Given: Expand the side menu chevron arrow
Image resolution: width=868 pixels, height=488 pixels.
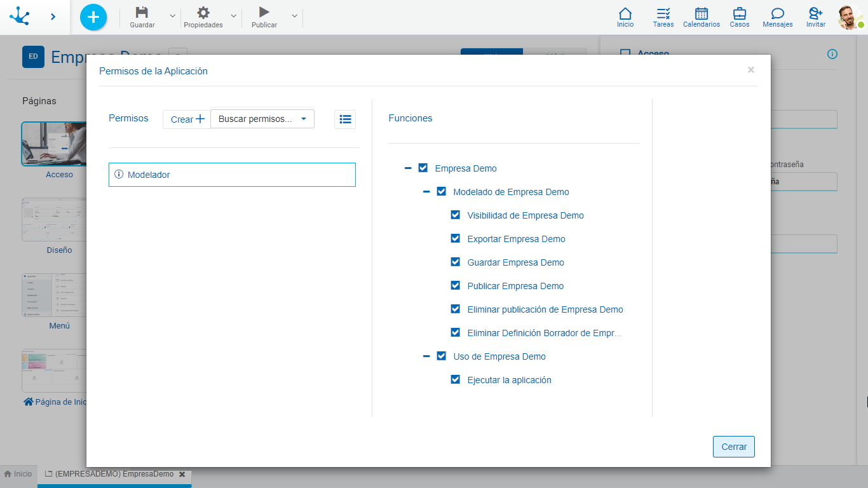Looking at the screenshot, I should pyautogui.click(x=53, y=17).
